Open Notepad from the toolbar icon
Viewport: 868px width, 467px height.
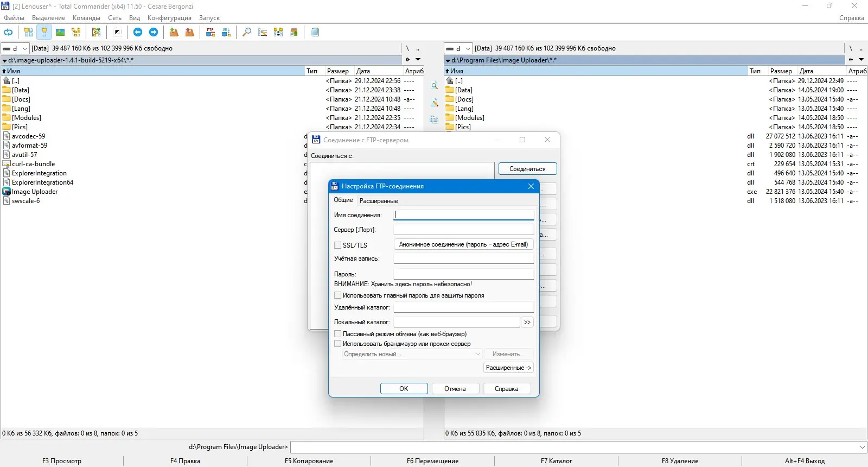click(315, 32)
